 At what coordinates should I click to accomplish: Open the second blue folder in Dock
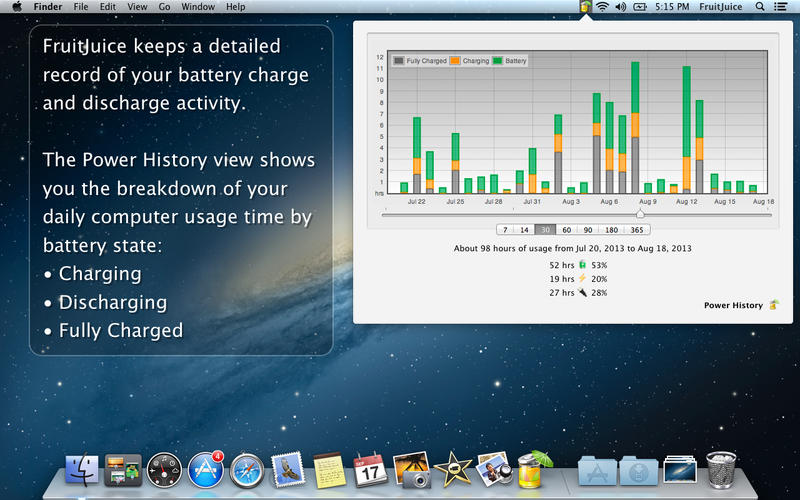click(x=638, y=470)
